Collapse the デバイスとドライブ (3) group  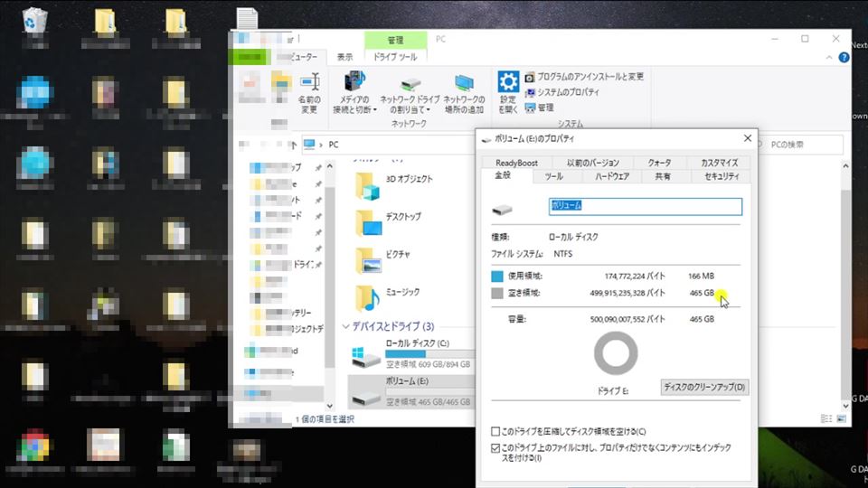(x=345, y=326)
